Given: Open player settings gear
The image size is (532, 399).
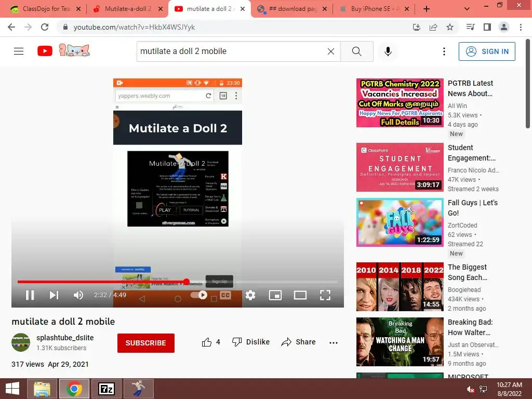Looking at the screenshot, I should [250, 295].
